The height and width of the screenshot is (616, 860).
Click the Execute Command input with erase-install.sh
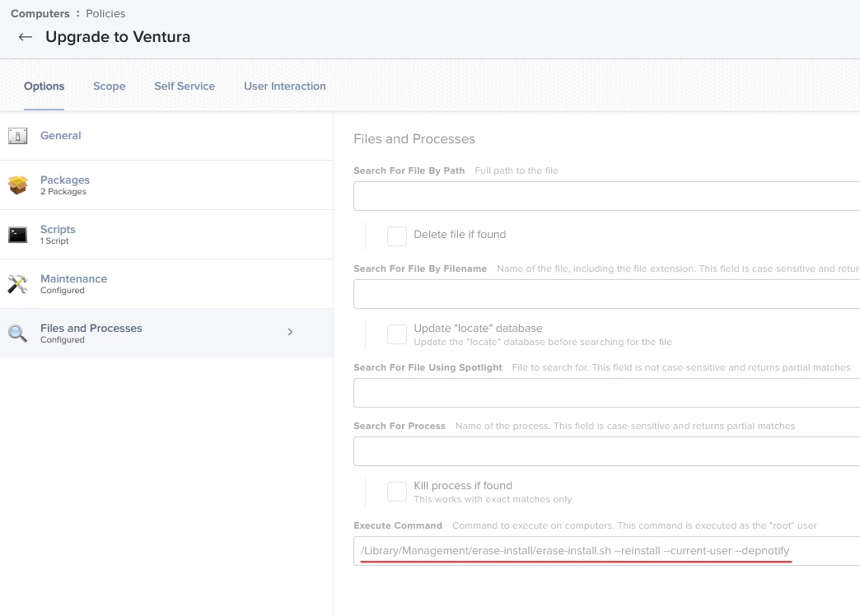click(606, 551)
